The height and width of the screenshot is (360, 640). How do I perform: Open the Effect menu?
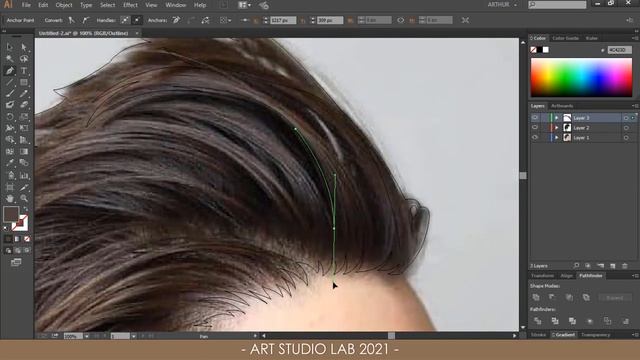130,5
